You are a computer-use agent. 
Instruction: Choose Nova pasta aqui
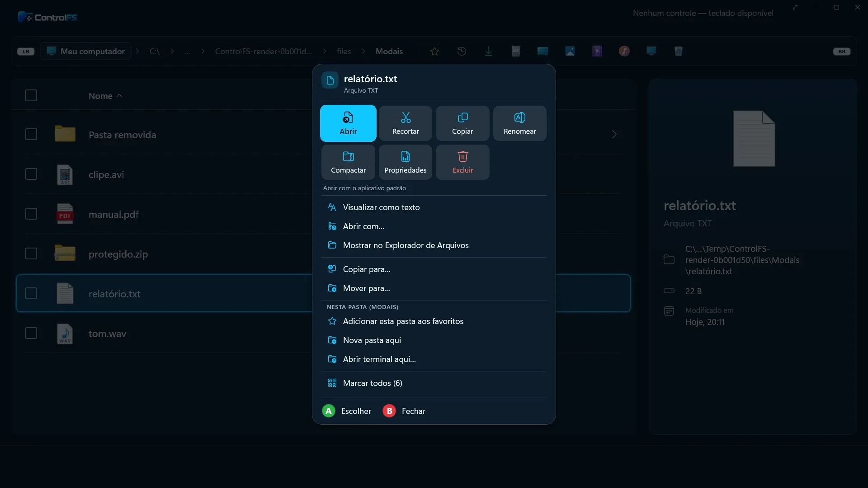point(434,340)
